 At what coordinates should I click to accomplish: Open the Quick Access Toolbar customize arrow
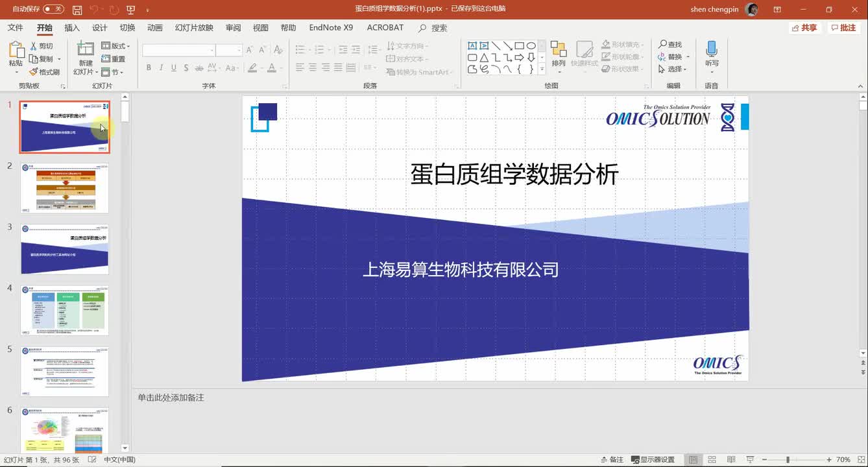(148, 10)
